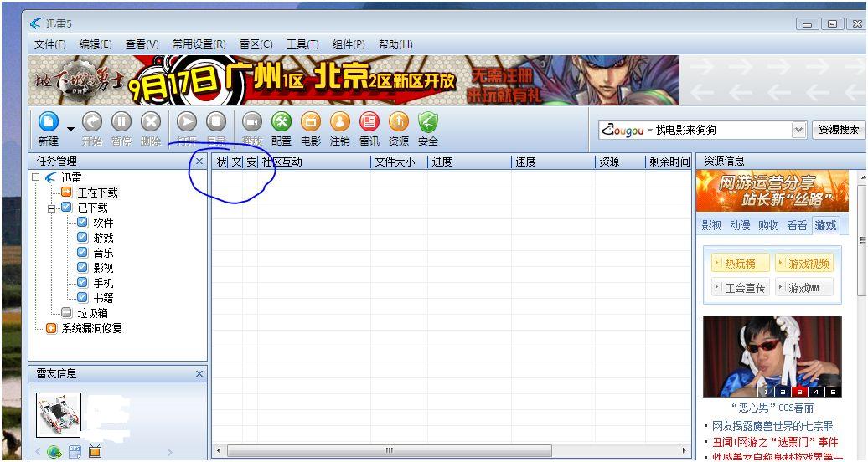Open the 丑闻!网游之"选票门"事件 link

[x=775, y=442]
